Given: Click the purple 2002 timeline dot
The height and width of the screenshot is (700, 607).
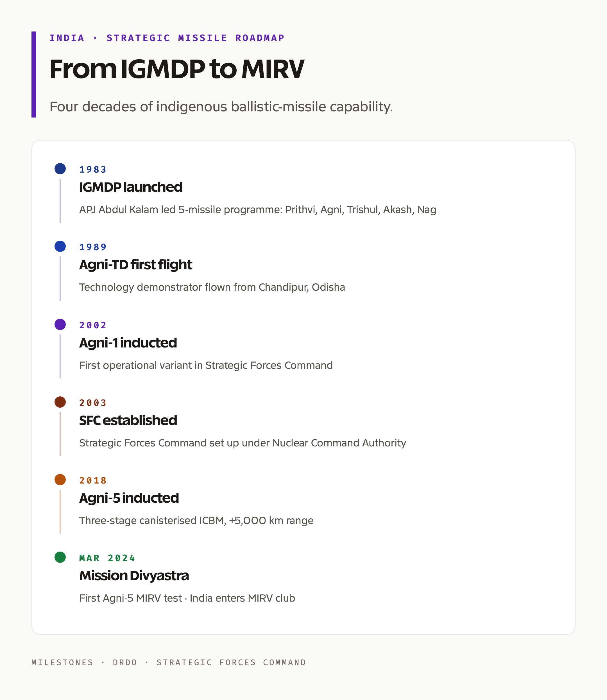Looking at the screenshot, I should [x=60, y=324].
